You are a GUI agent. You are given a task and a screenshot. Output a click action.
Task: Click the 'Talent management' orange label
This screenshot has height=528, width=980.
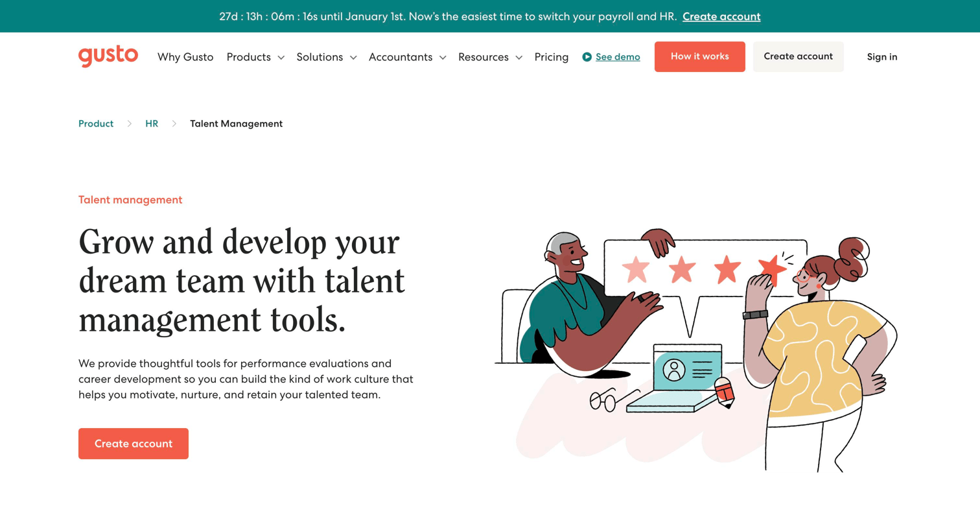(130, 200)
